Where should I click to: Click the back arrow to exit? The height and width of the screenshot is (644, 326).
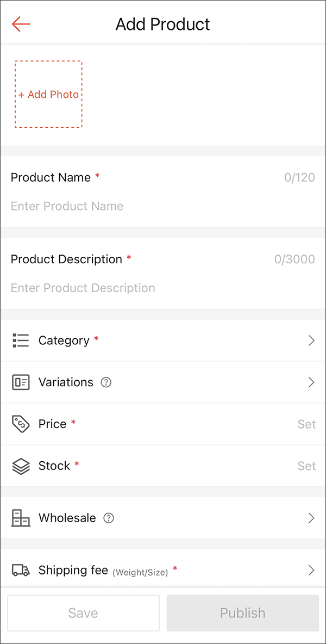tap(20, 24)
